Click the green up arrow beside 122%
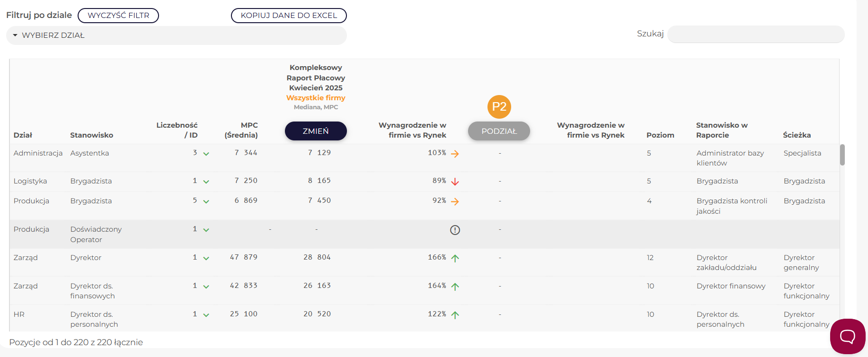Viewport: 868px width, 357px height. point(455,315)
